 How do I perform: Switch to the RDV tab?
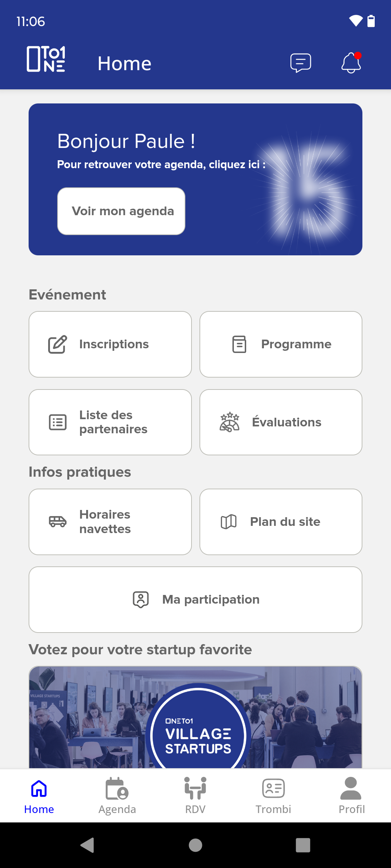pyautogui.click(x=195, y=796)
